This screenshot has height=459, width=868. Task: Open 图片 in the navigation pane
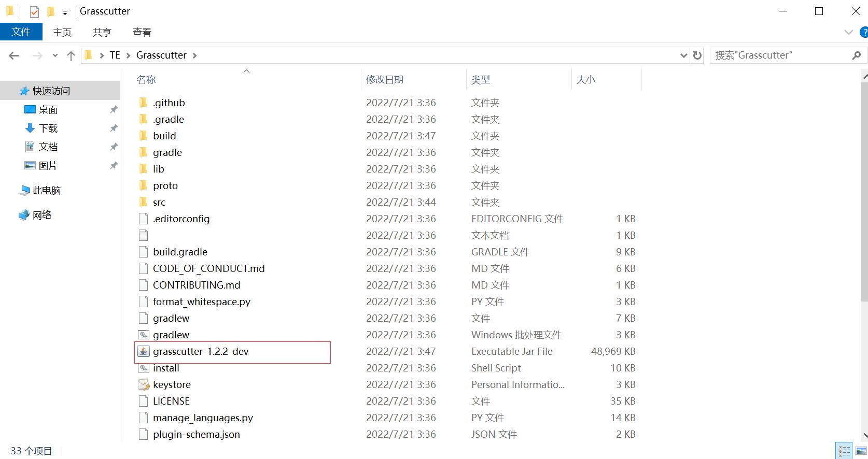click(48, 165)
